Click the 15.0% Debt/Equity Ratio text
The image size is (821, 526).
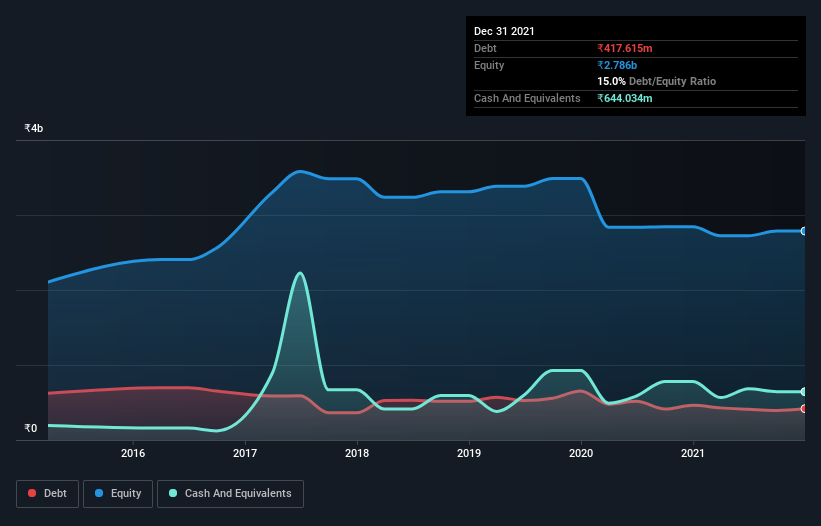click(x=657, y=81)
